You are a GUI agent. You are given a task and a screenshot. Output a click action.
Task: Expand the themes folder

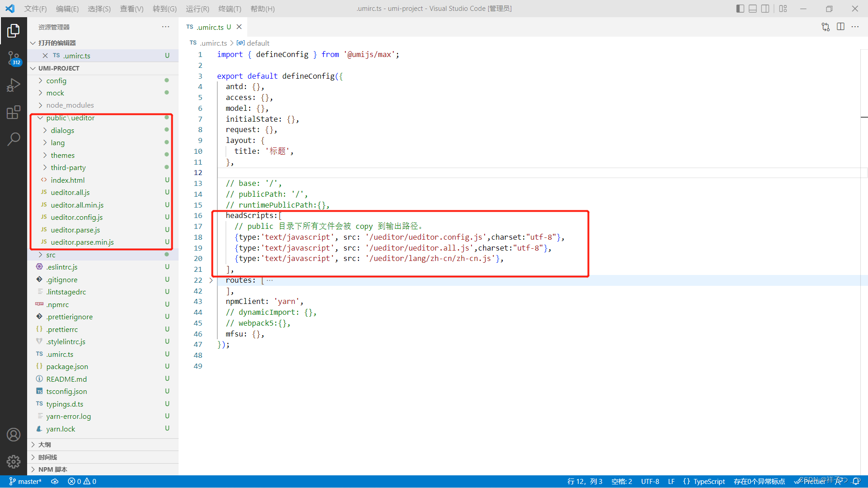pos(103,155)
